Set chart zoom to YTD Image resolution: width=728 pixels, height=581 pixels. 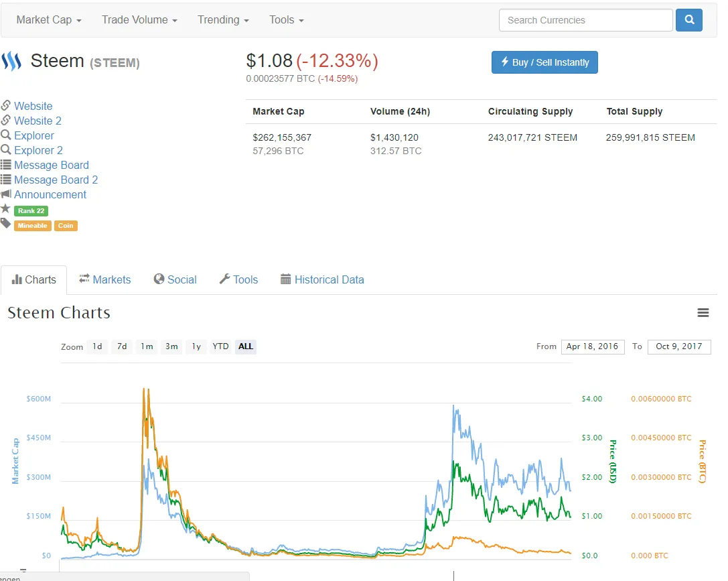pyautogui.click(x=220, y=346)
